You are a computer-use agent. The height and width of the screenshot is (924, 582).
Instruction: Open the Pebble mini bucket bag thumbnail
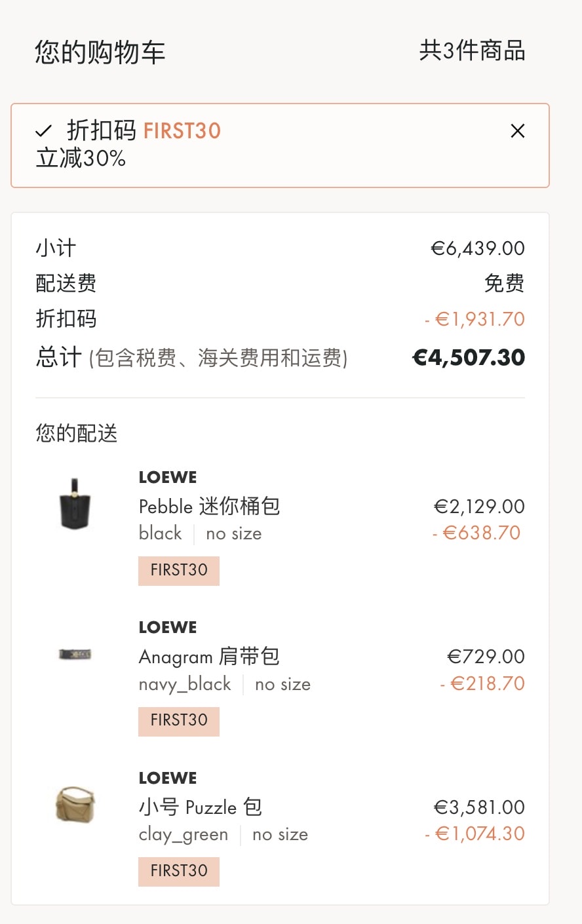75,504
